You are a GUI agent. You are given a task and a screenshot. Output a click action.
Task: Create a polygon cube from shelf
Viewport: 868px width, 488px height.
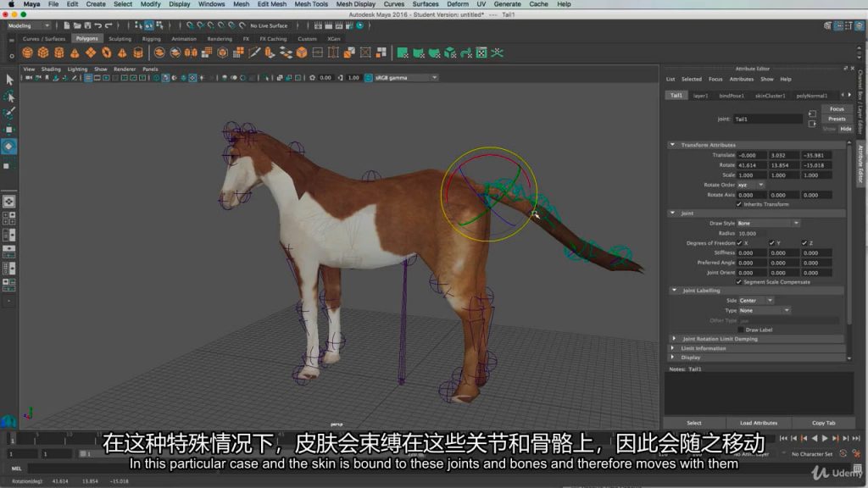43,53
